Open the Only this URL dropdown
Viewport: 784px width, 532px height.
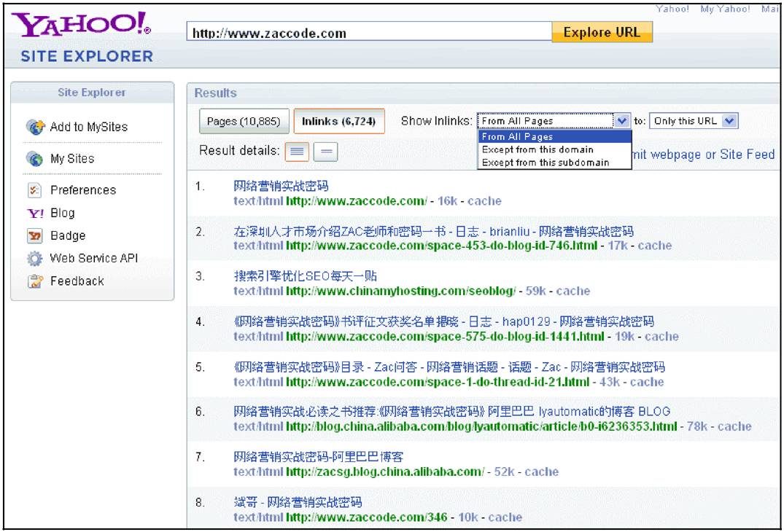693,121
